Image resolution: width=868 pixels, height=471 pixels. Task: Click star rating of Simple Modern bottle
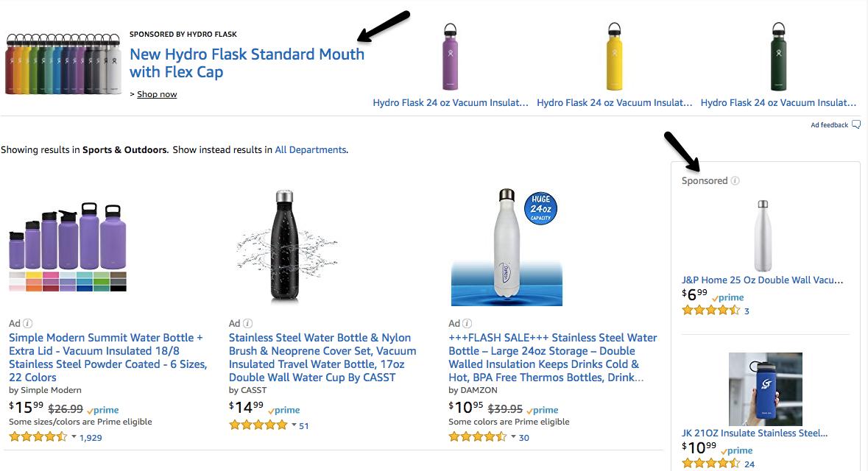(38, 437)
